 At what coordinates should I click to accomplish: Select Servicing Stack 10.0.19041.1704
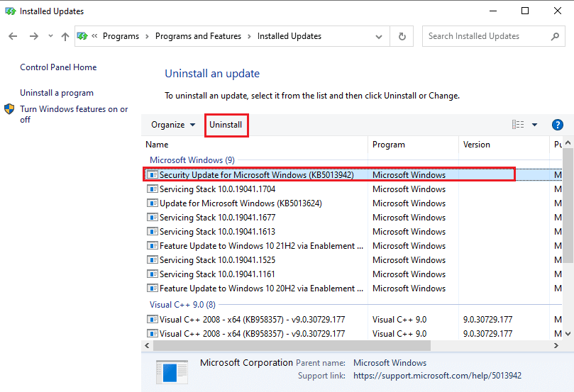[352, 189]
